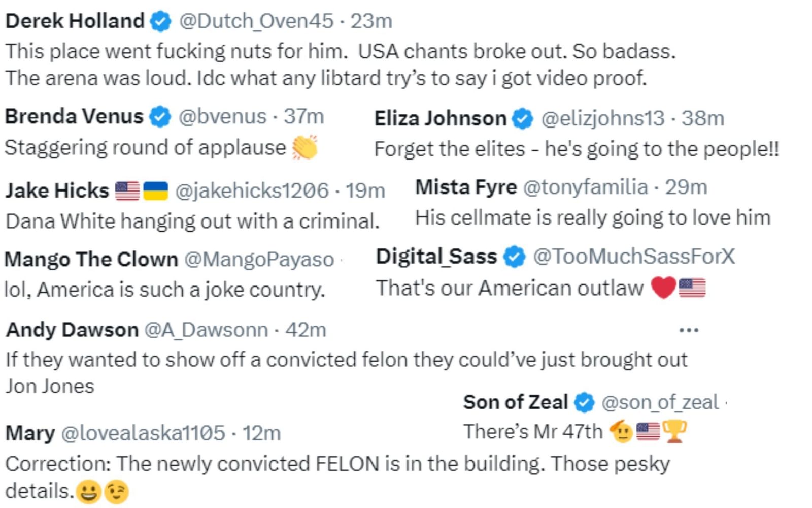Image resolution: width=812 pixels, height=508 pixels.
Task: Click Son of Zeal's verified badge
Action: pos(584,402)
